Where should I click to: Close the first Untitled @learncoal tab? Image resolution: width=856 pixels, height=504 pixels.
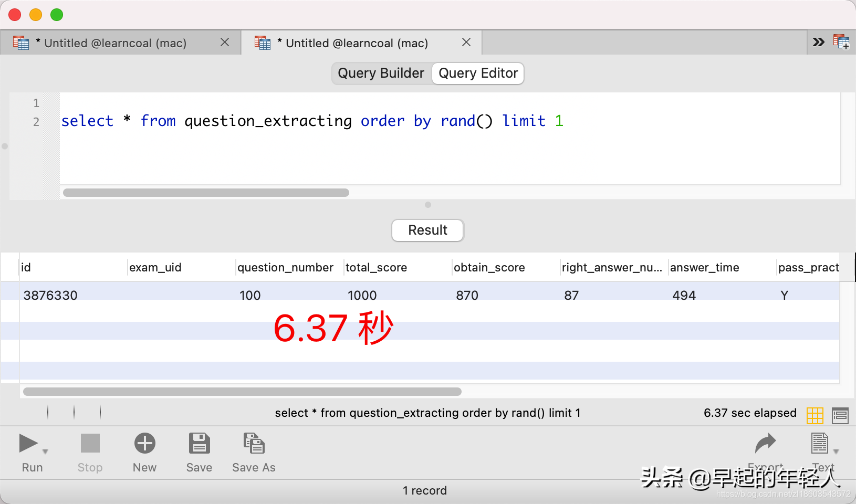click(x=225, y=42)
